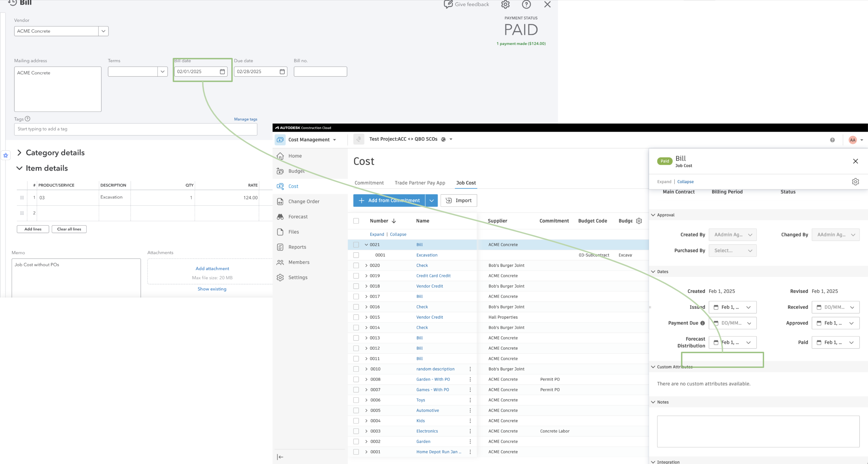Collapse the Autodesk left navigation panel
Viewport: 868px width, 464px height.
(x=280, y=457)
